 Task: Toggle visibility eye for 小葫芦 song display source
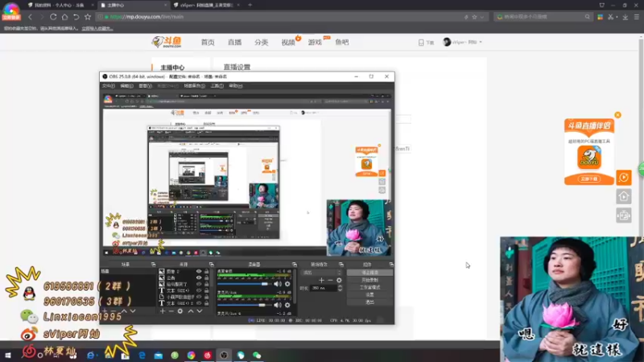[199, 296]
